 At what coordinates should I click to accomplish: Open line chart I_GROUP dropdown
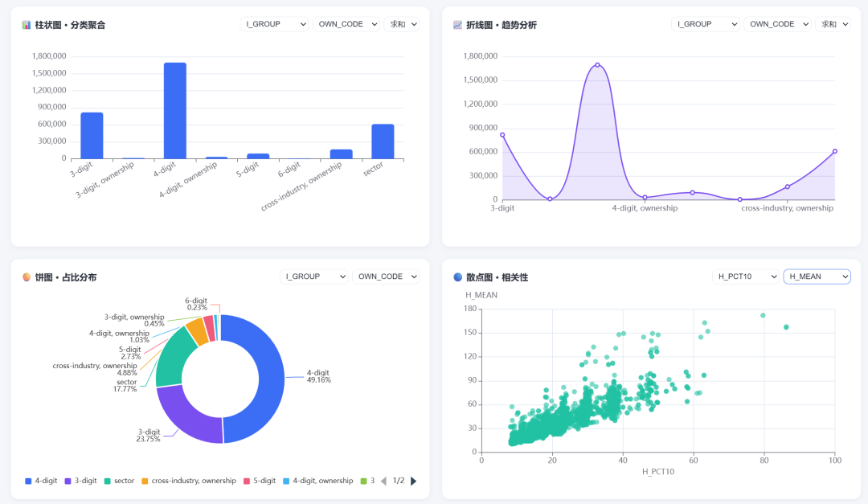coord(706,24)
